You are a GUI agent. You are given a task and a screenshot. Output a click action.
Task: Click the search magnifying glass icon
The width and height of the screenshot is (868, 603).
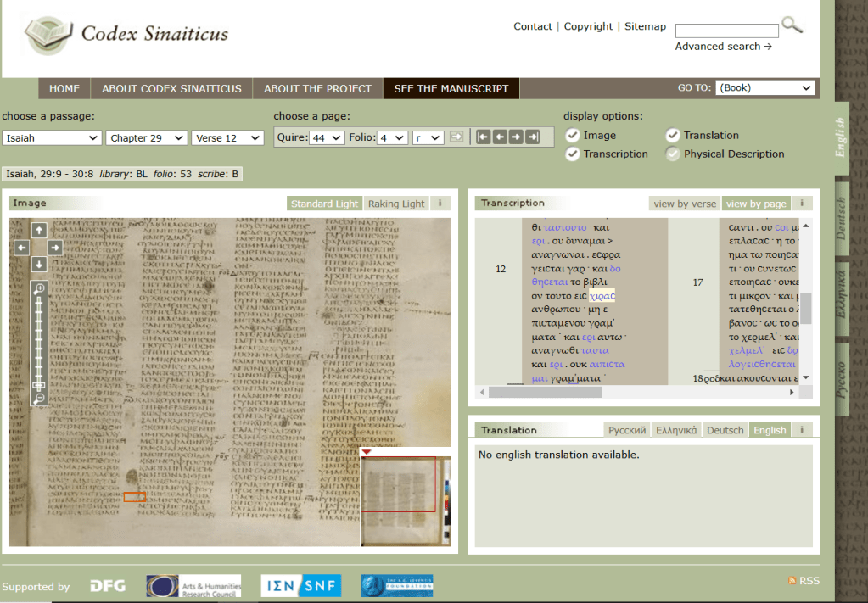pyautogui.click(x=792, y=25)
